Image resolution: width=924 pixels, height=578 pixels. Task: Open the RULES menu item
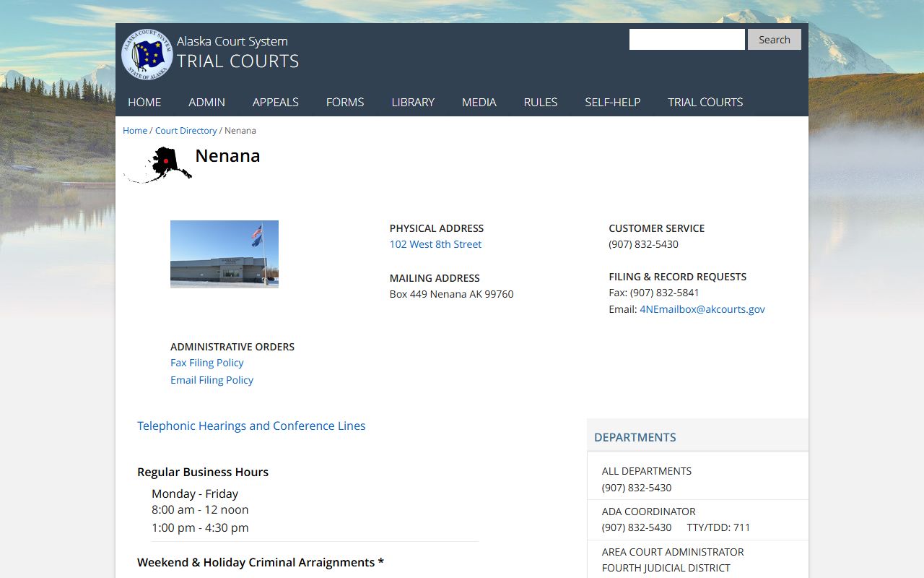(541, 102)
